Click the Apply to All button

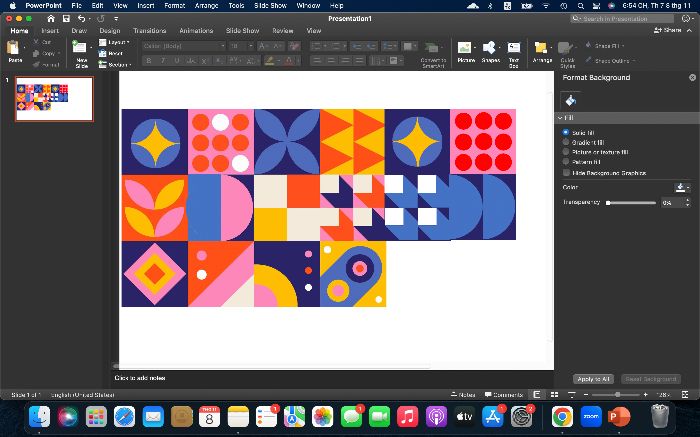(x=593, y=379)
